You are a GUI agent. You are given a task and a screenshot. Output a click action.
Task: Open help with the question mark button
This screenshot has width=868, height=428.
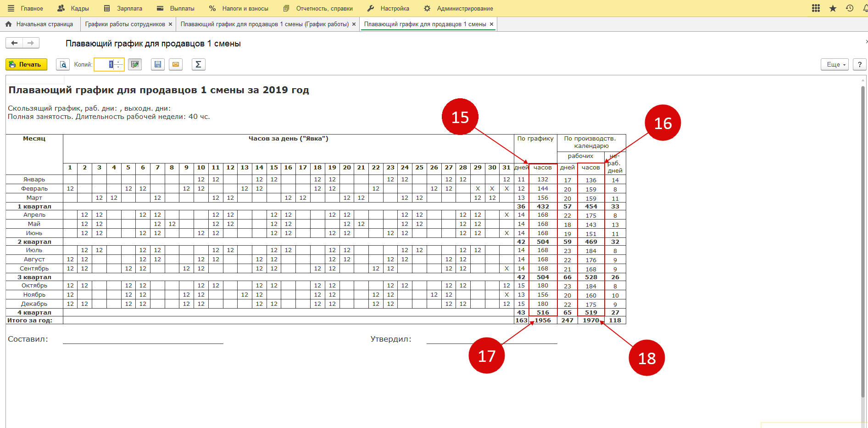[x=860, y=64]
